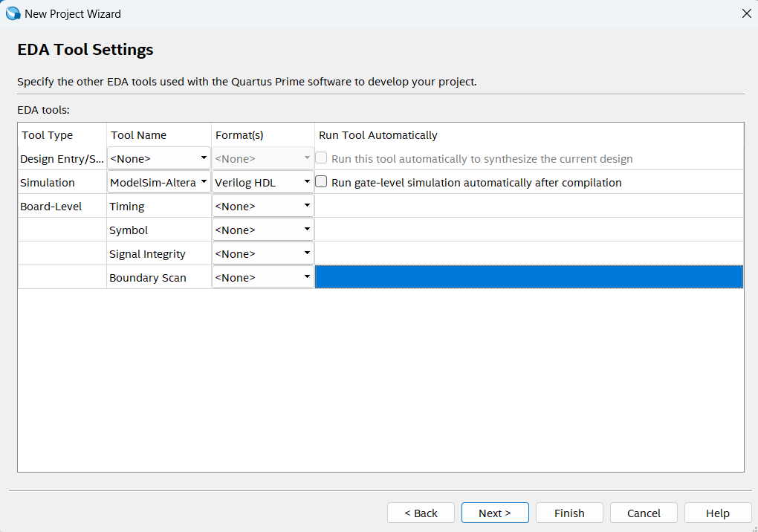This screenshot has width=758, height=532.
Task: Click the EDA Tool Settings heading
Action: [85, 49]
